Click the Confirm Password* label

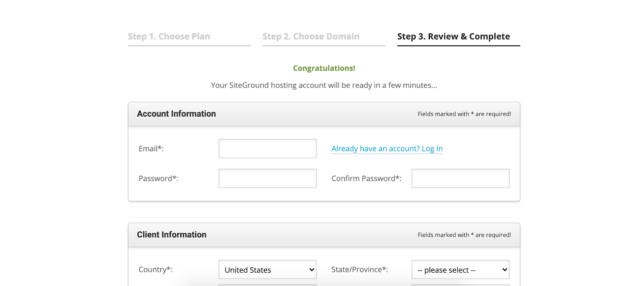(x=366, y=179)
